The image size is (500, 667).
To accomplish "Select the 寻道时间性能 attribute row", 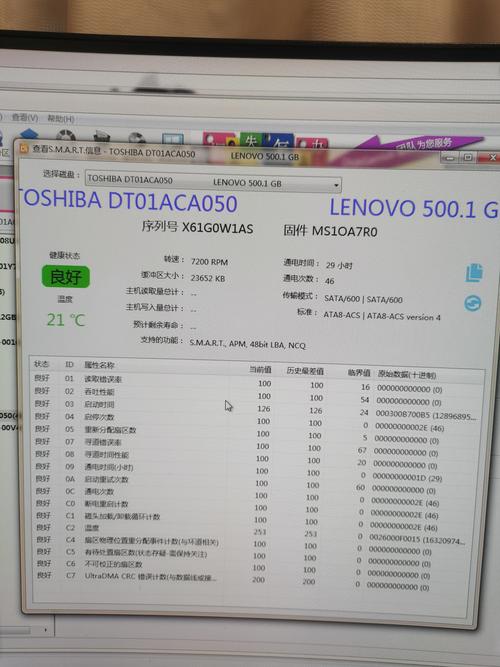I will (257, 459).
